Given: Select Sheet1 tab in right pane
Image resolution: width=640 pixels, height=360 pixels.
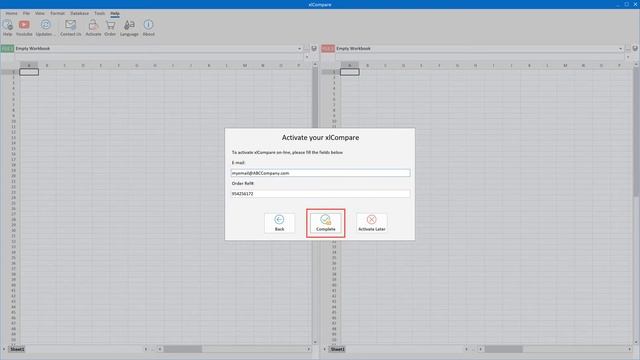Looking at the screenshot, I should click(x=338, y=349).
